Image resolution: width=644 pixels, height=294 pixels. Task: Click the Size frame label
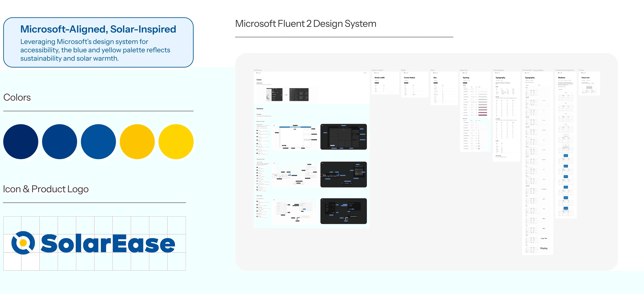pyautogui.click(x=433, y=70)
